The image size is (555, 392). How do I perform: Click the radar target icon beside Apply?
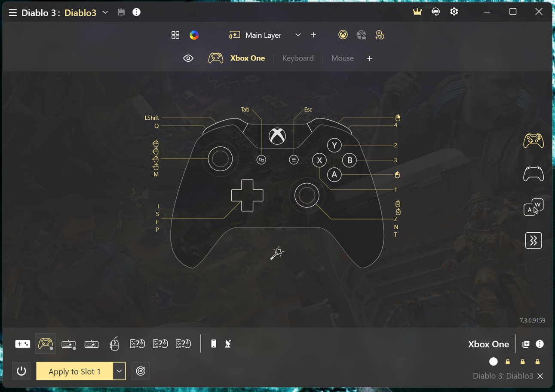pos(141,371)
